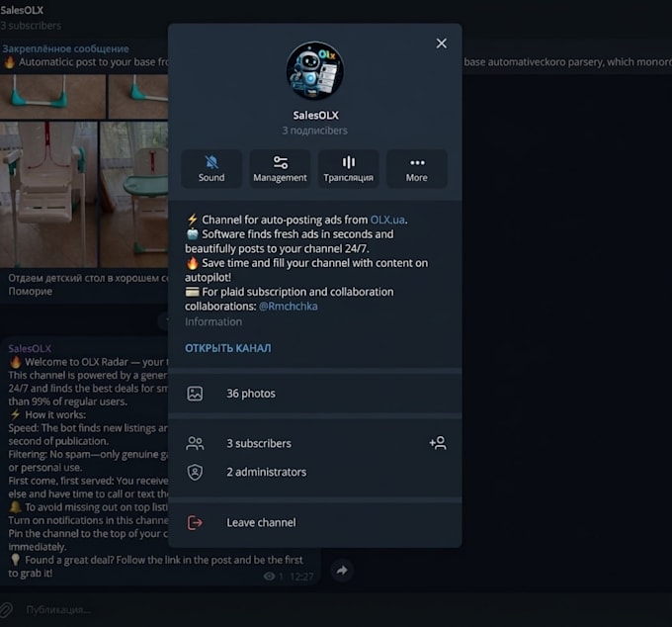Click the add subscriber icon
Viewport: 672px width, 627px height.
(x=438, y=443)
